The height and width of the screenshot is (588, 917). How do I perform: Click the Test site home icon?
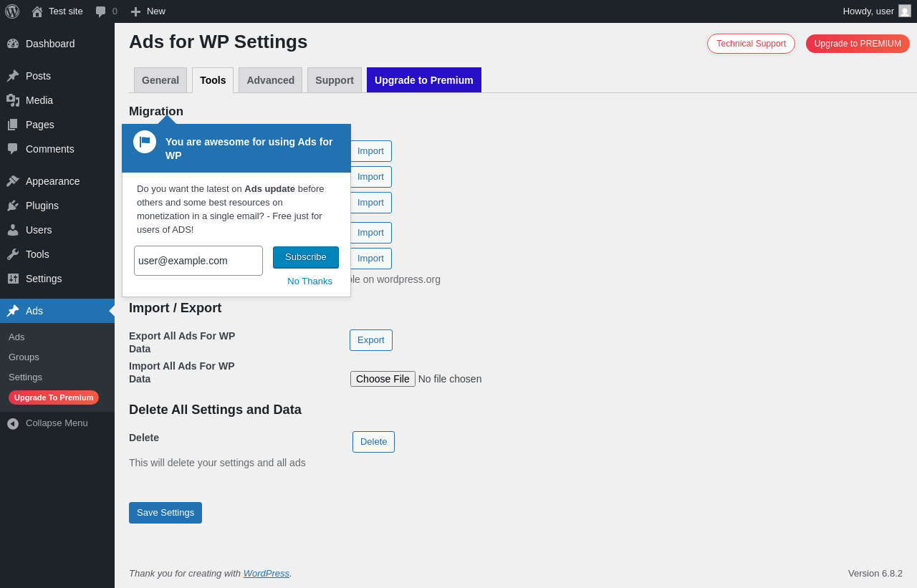pos(37,11)
